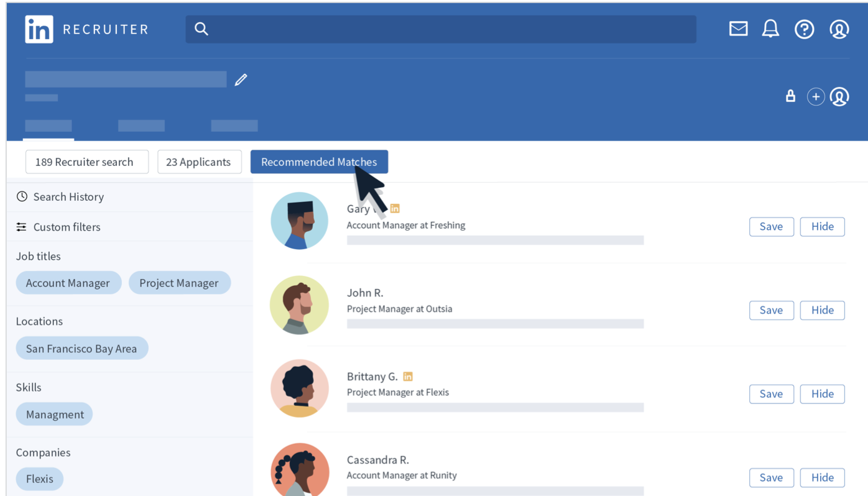Screen dimensions: 868x496
Task: Click the account profile icon in top bar
Action: pyautogui.click(x=839, y=29)
